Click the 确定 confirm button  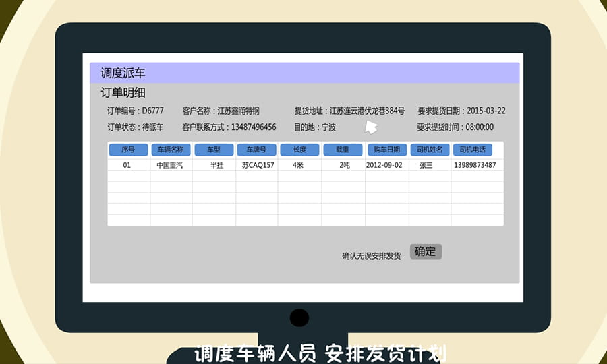pos(426,251)
